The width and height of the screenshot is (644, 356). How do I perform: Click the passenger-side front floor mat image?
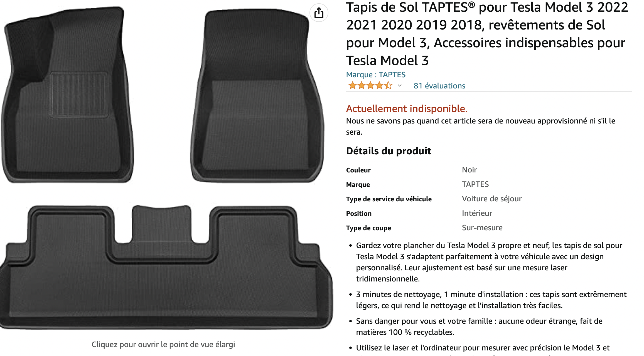coord(257,95)
